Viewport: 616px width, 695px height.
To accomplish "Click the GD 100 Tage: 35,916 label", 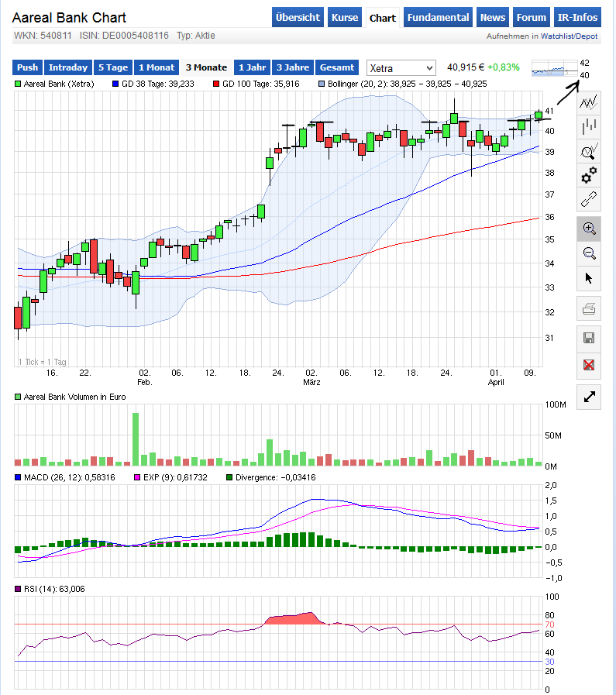I will click(261, 84).
